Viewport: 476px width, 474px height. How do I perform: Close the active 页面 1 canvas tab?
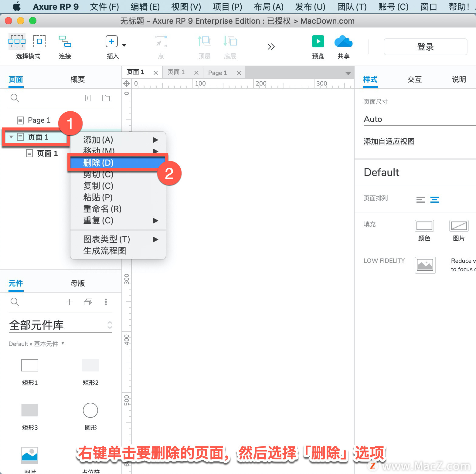point(156,73)
